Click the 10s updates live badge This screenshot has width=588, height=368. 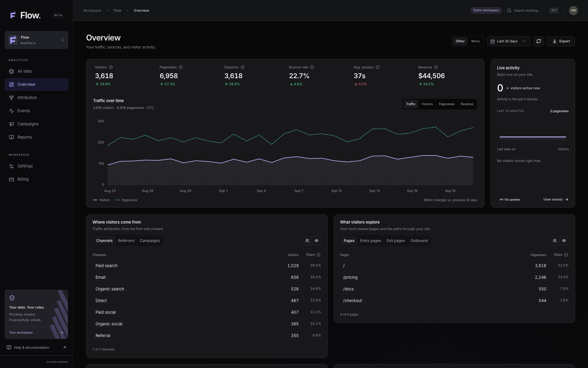click(x=510, y=200)
